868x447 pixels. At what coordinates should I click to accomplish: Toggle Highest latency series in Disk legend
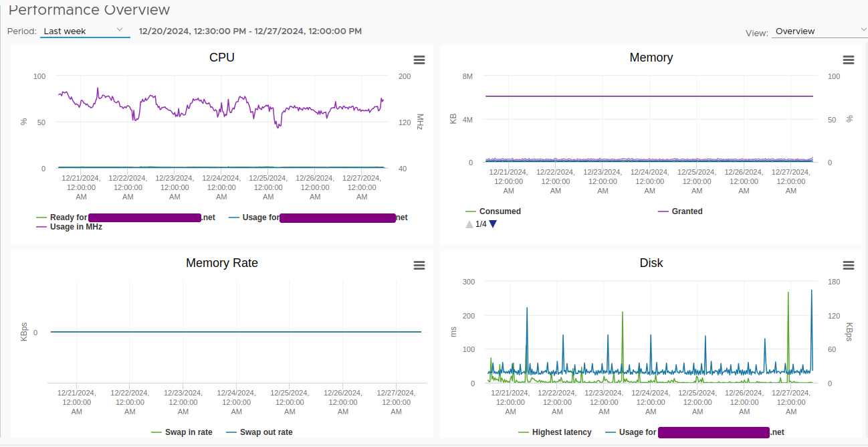pyautogui.click(x=561, y=432)
